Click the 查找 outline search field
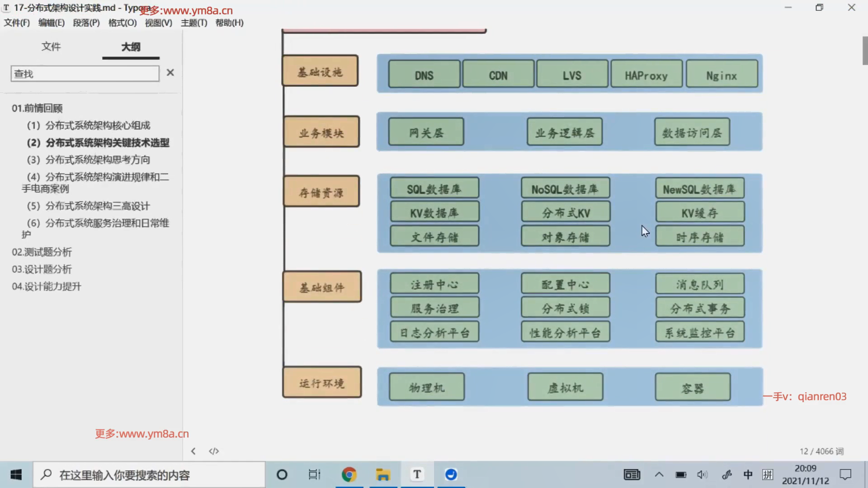 pyautogui.click(x=85, y=74)
